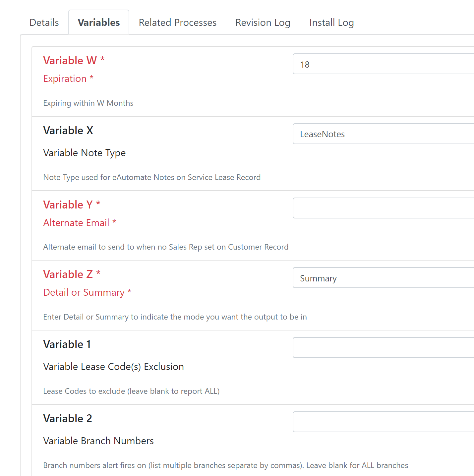Click 'Enter Detail or Summary to indicate' description
Image resolution: width=474 pixels, height=476 pixels.
(175, 317)
